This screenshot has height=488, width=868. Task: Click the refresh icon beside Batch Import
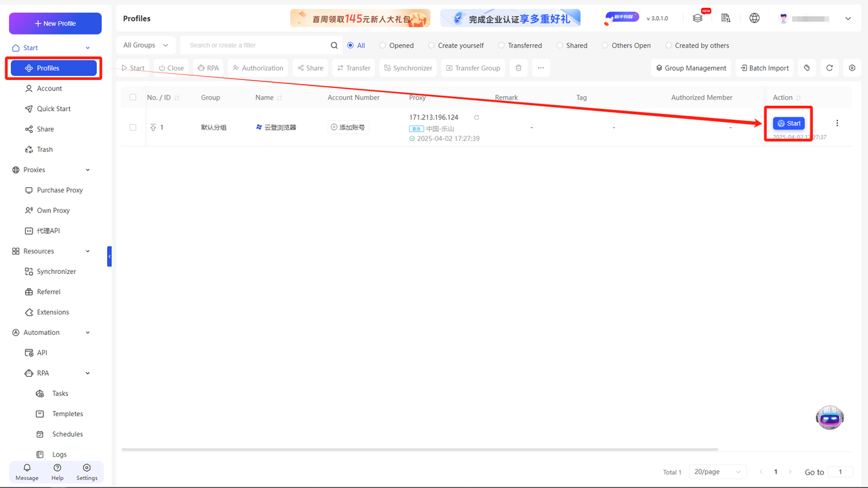829,68
